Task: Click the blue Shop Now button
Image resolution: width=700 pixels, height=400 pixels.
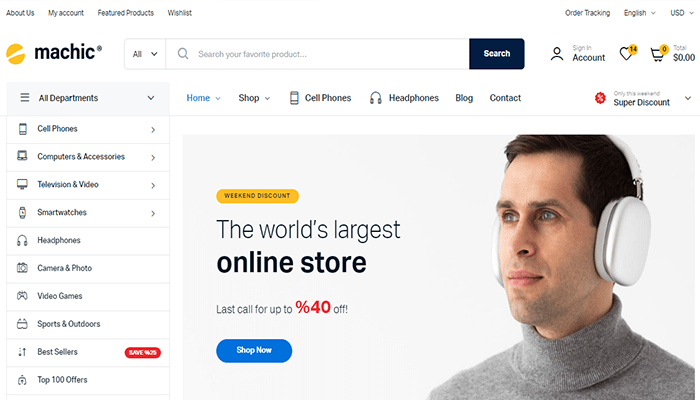Action: 254,350
